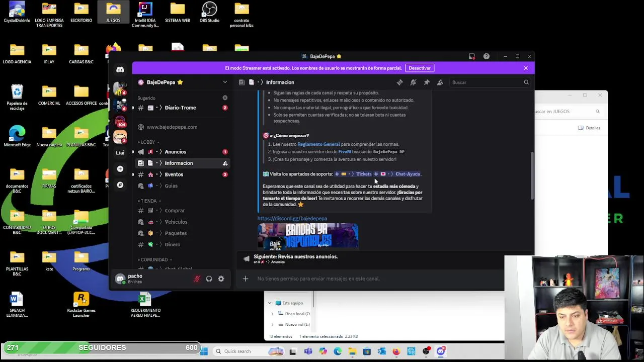This screenshot has width=644, height=362.
Task: Open the BajeDePepa server dropdown arrow
Action: [225, 82]
